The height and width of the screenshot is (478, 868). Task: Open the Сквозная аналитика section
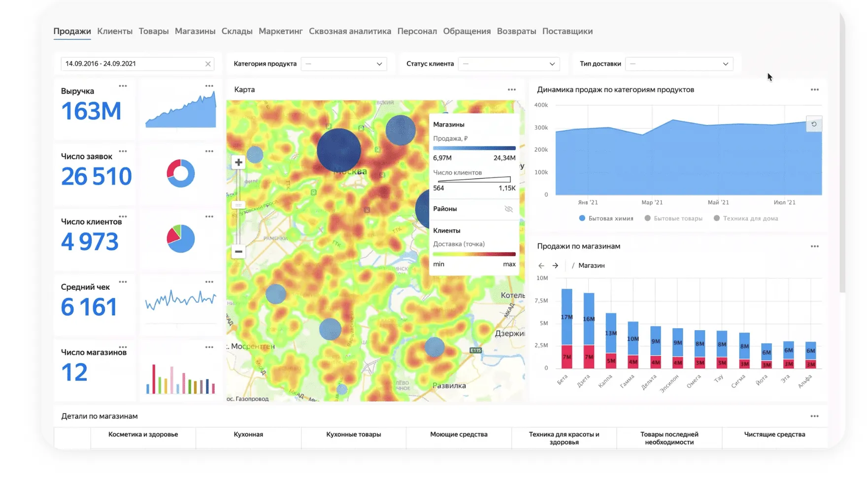350,31
